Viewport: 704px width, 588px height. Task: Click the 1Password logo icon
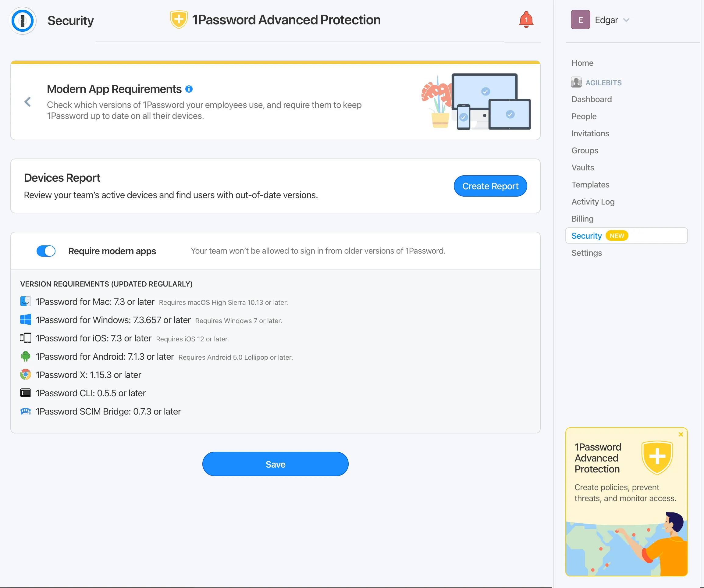click(22, 20)
